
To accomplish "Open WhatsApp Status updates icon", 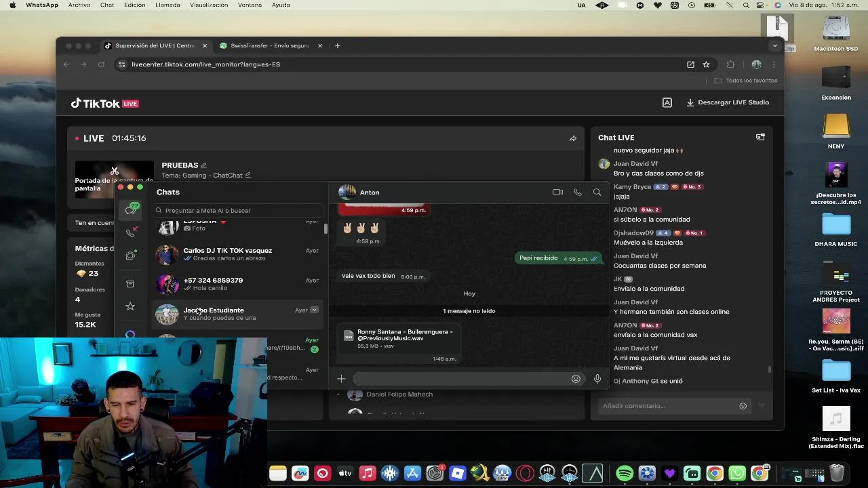I will point(130,256).
